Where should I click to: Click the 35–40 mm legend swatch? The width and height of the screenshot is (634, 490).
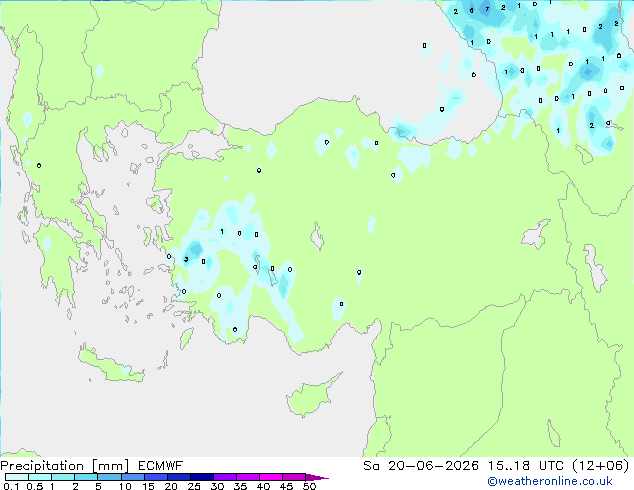click(x=248, y=477)
